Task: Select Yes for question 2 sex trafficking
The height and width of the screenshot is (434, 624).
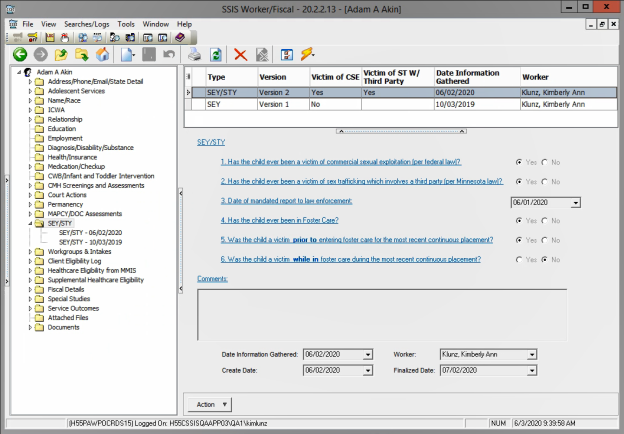Action: 519,181
